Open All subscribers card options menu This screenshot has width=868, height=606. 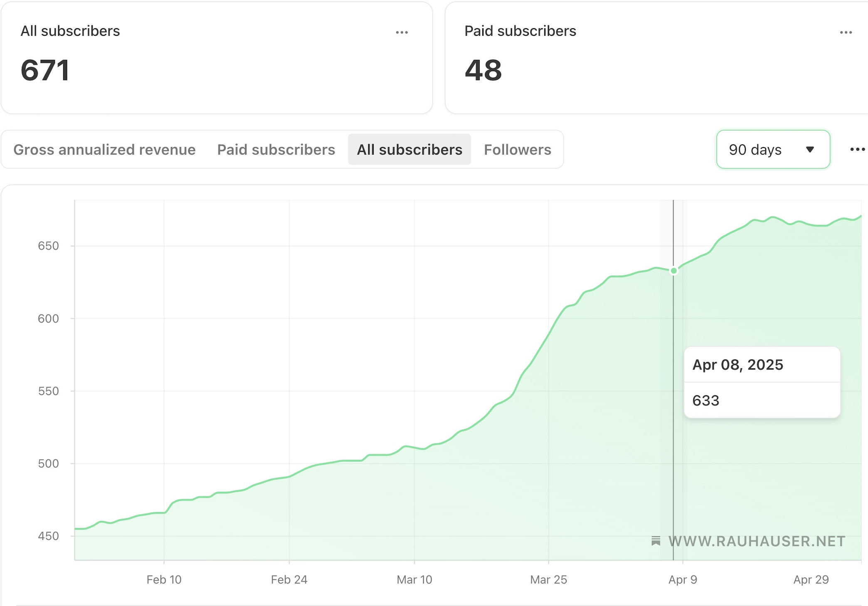[x=402, y=32]
